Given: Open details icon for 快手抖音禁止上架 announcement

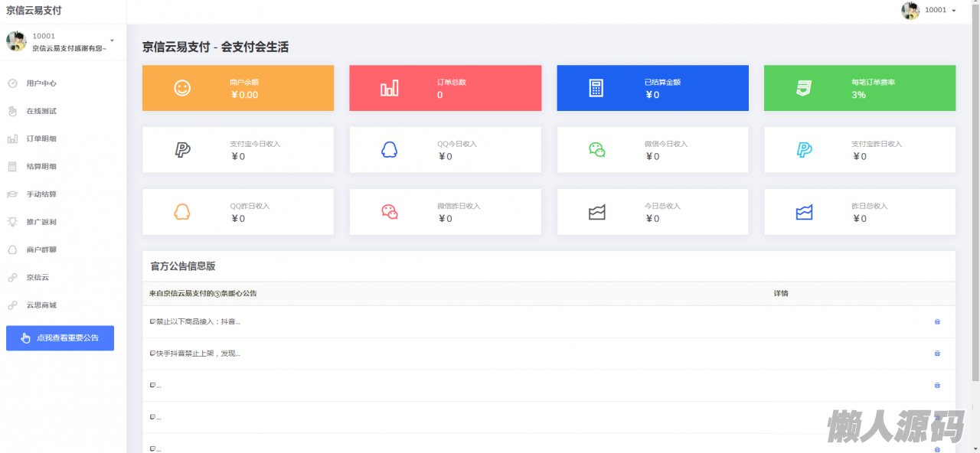Looking at the screenshot, I should (937, 354).
